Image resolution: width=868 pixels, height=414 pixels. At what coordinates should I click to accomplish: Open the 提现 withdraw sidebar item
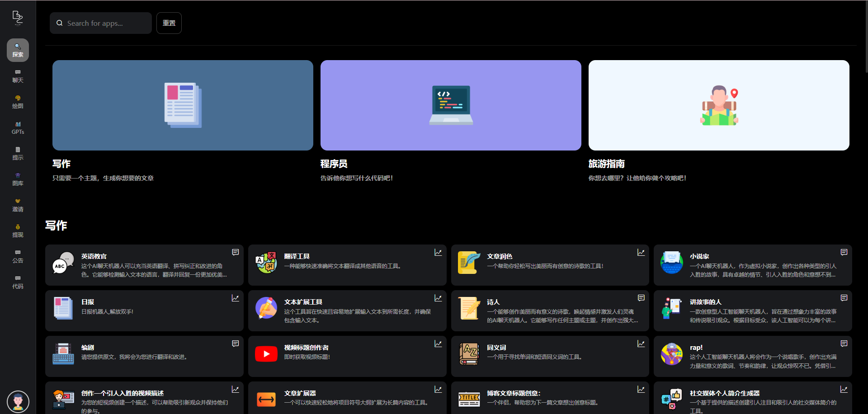pyautogui.click(x=18, y=231)
